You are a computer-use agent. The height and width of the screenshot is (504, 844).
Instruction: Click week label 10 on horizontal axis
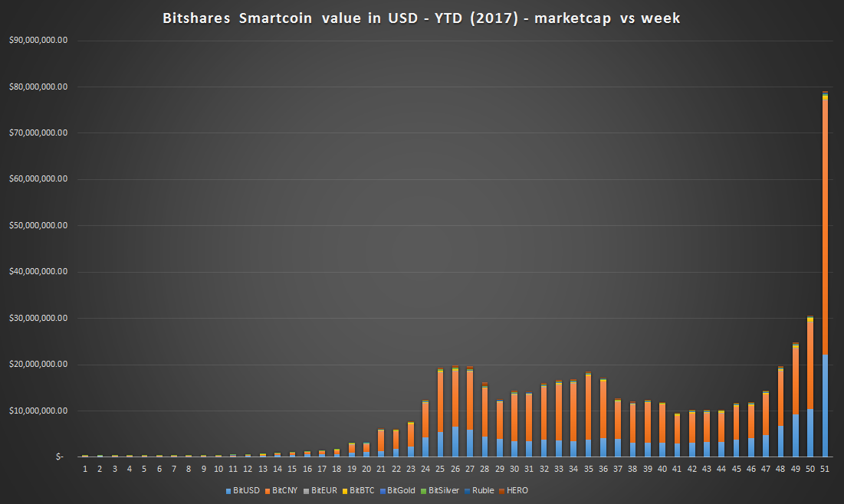[218, 469]
